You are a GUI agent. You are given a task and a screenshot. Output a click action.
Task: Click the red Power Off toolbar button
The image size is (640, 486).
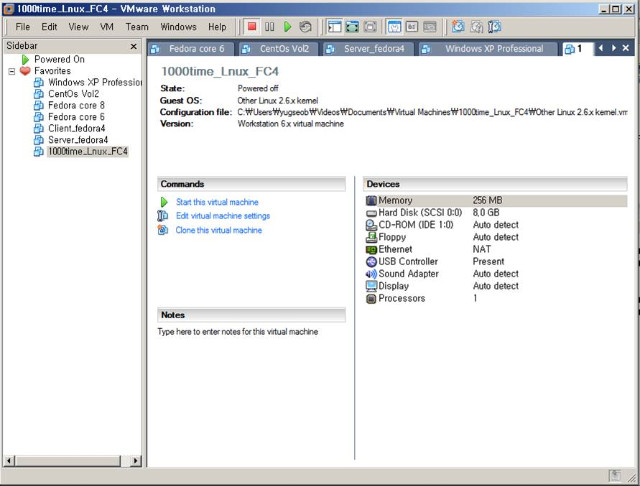(x=252, y=27)
